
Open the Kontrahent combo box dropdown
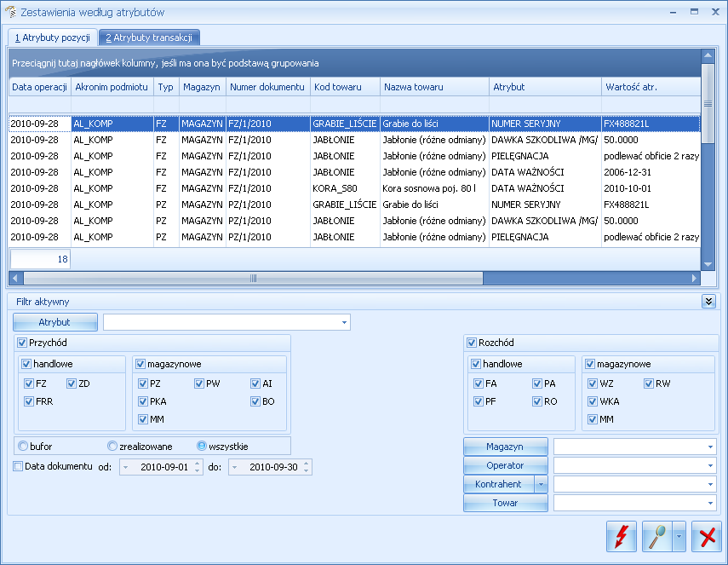pyautogui.click(x=710, y=484)
